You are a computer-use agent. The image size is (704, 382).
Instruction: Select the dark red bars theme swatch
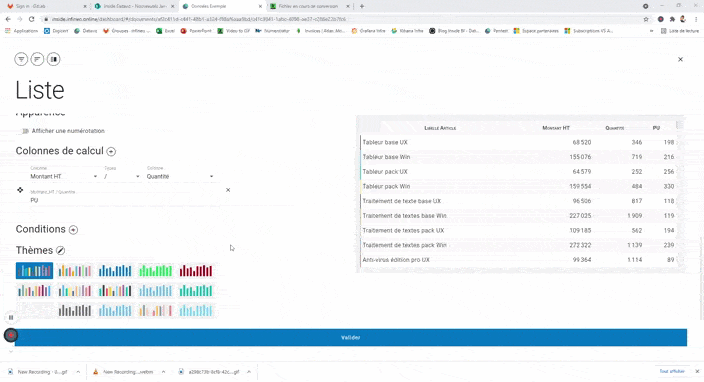point(196,271)
